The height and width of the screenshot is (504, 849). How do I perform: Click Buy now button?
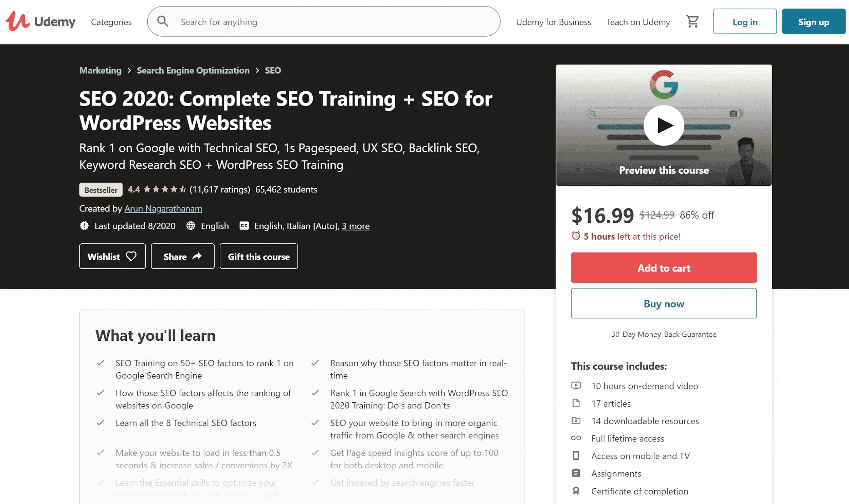point(664,303)
